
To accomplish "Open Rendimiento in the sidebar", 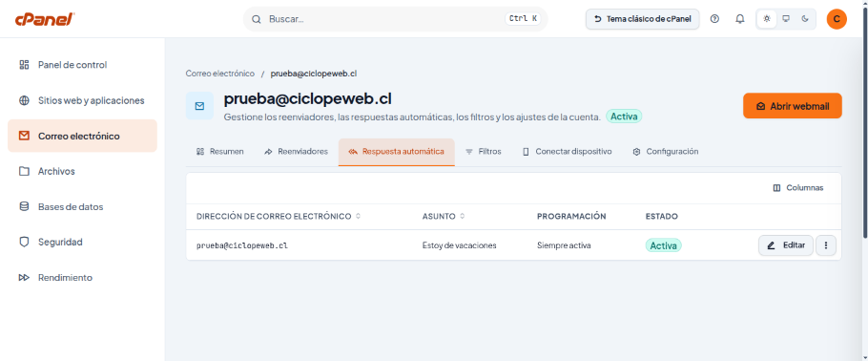I will point(82,277).
